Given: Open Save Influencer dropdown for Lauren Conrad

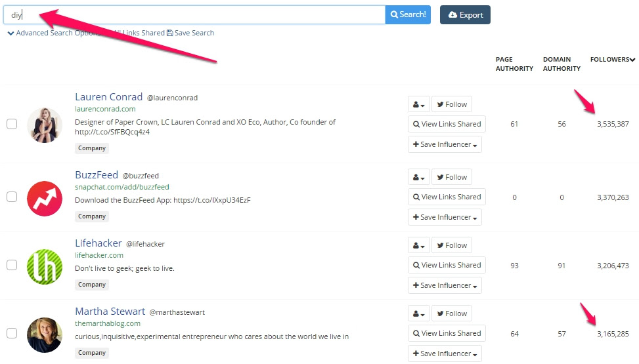Looking at the screenshot, I should tap(445, 144).
